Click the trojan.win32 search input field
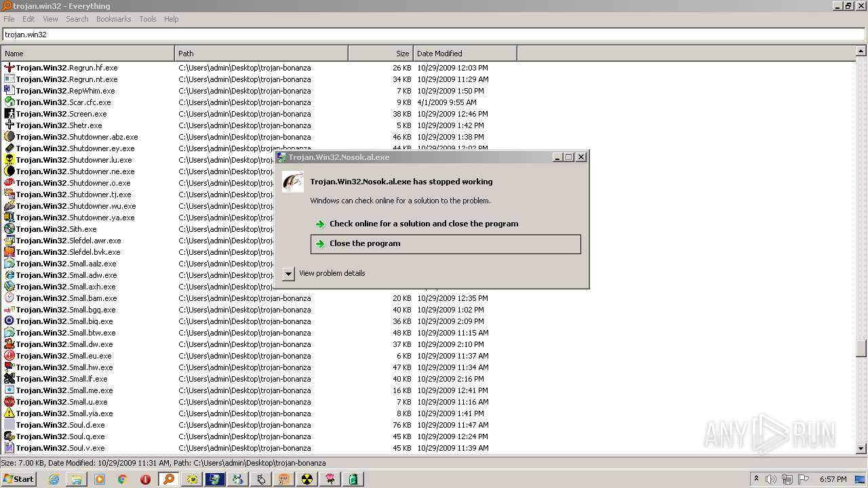The image size is (868, 488). (x=434, y=35)
